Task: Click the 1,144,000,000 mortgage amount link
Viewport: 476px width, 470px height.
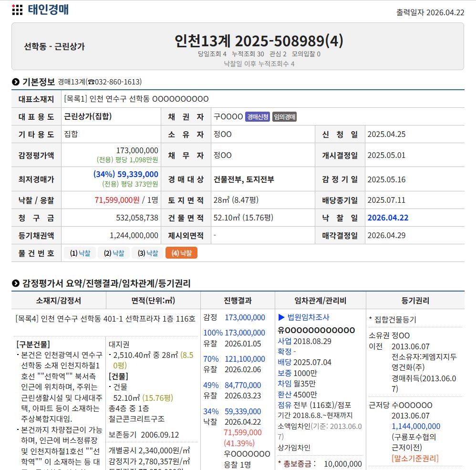Action: tap(416, 426)
